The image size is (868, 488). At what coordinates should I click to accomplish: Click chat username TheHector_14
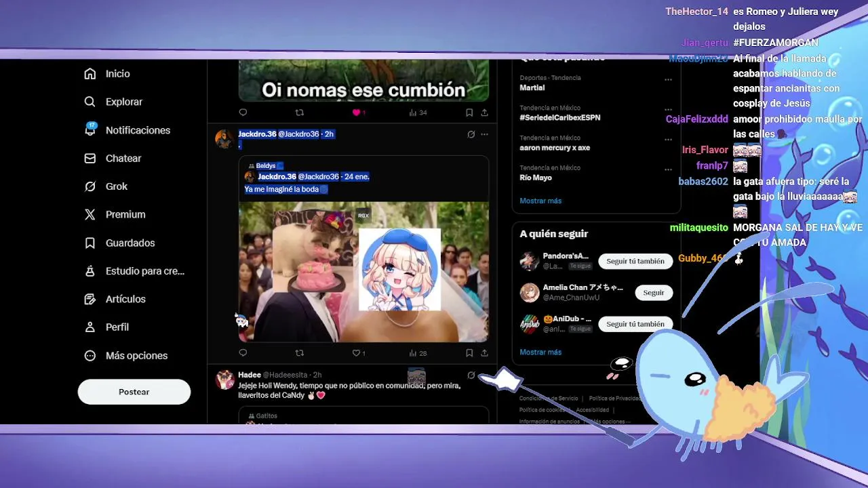[x=696, y=12]
